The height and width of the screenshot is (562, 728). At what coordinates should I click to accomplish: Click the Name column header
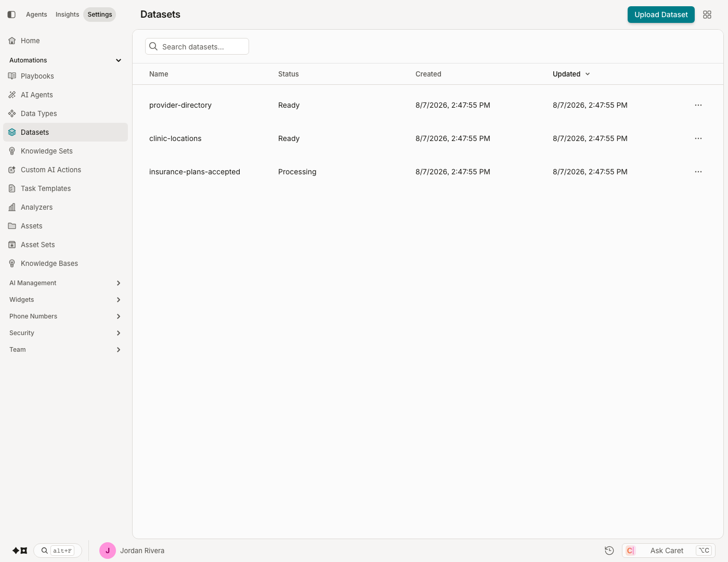159,74
